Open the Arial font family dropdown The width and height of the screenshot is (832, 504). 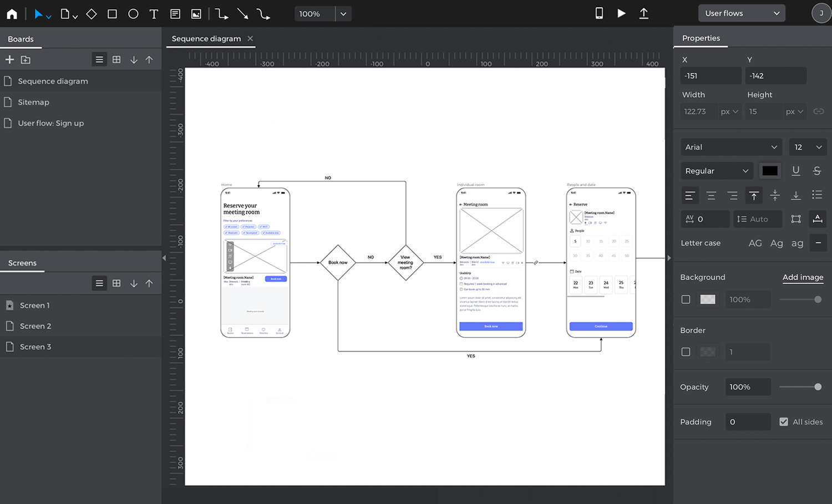[730, 147]
